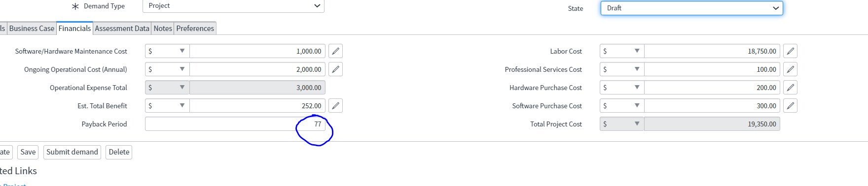
Task: Switch to the Business Case tab
Action: point(32,29)
